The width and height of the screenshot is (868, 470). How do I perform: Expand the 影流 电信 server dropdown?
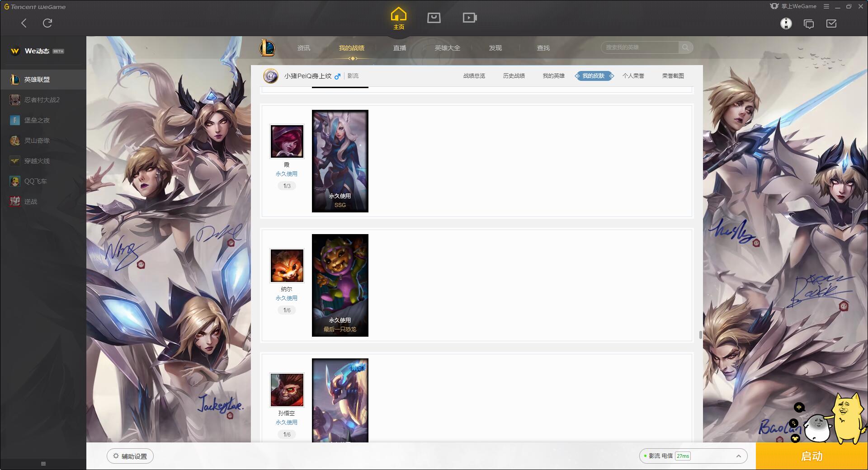tap(693, 456)
